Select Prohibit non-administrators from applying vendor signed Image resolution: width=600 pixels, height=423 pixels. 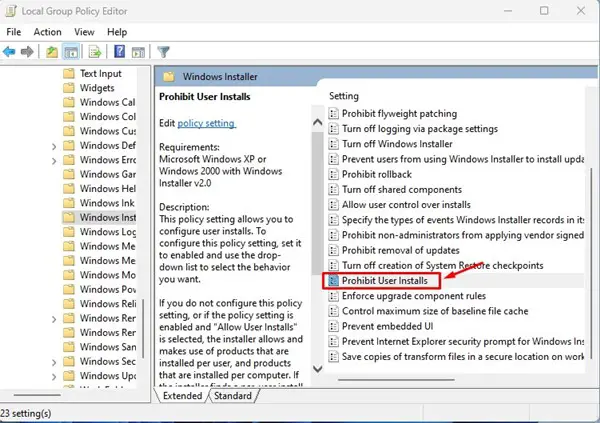coord(456,235)
